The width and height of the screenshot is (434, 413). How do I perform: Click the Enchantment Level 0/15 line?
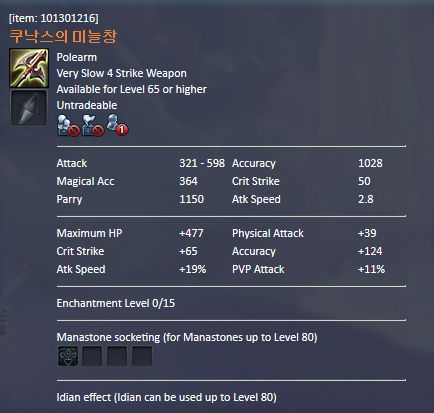(x=116, y=303)
